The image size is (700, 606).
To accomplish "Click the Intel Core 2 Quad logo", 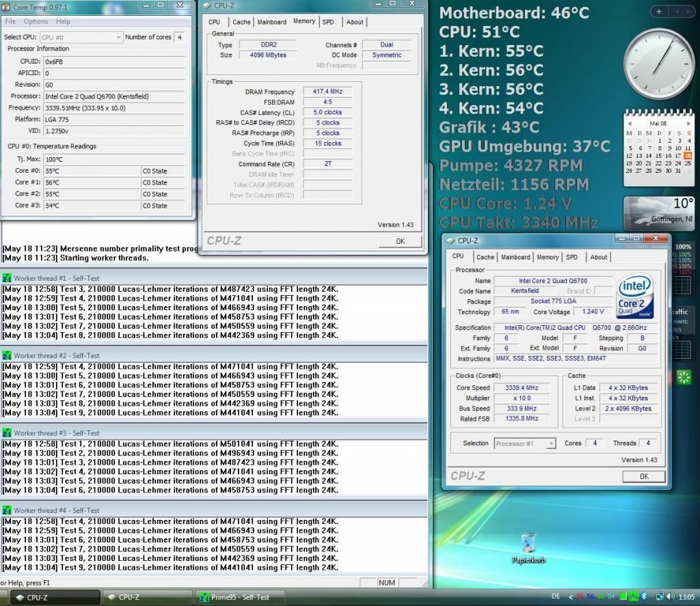I will (x=634, y=296).
